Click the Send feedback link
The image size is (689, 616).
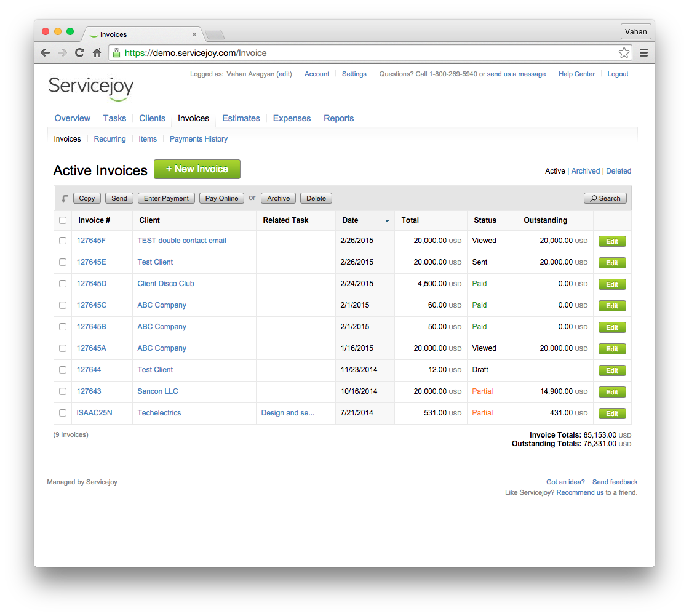point(615,482)
